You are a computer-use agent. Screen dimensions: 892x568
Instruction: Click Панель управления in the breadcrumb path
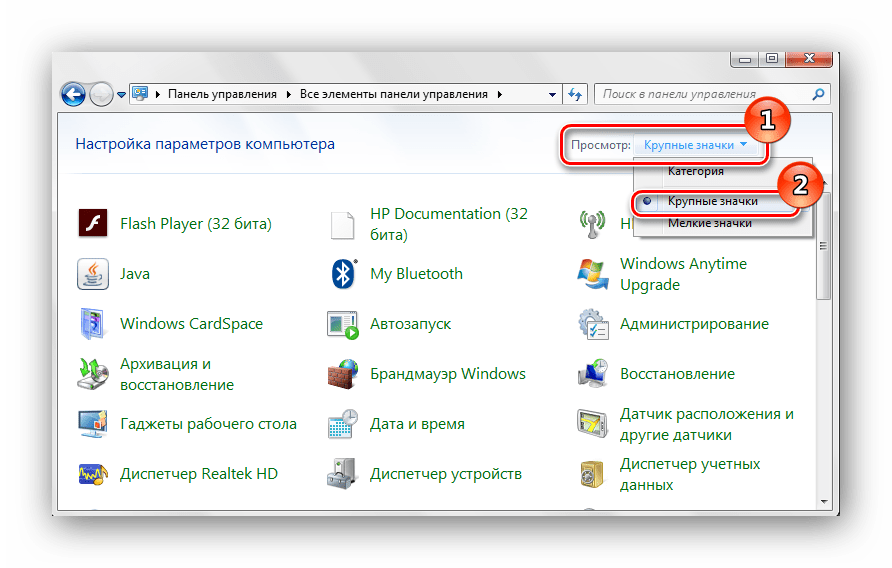221,94
